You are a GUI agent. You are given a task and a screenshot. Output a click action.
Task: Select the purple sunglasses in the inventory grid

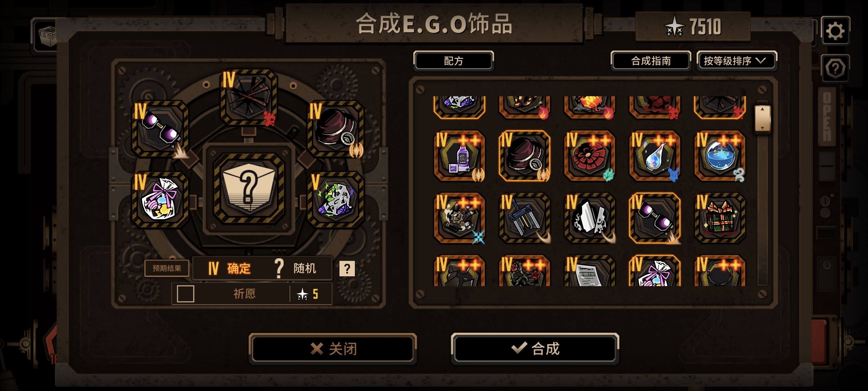coord(654,218)
